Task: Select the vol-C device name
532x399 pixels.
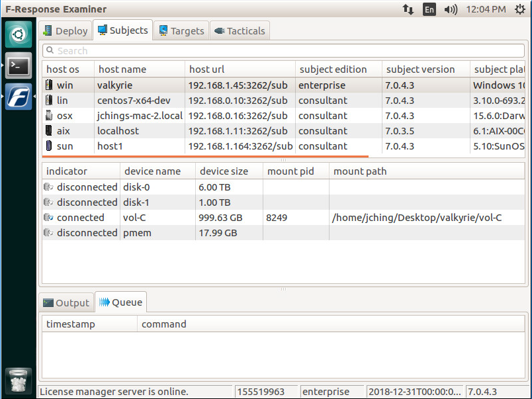Action: (x=134, y=218)
